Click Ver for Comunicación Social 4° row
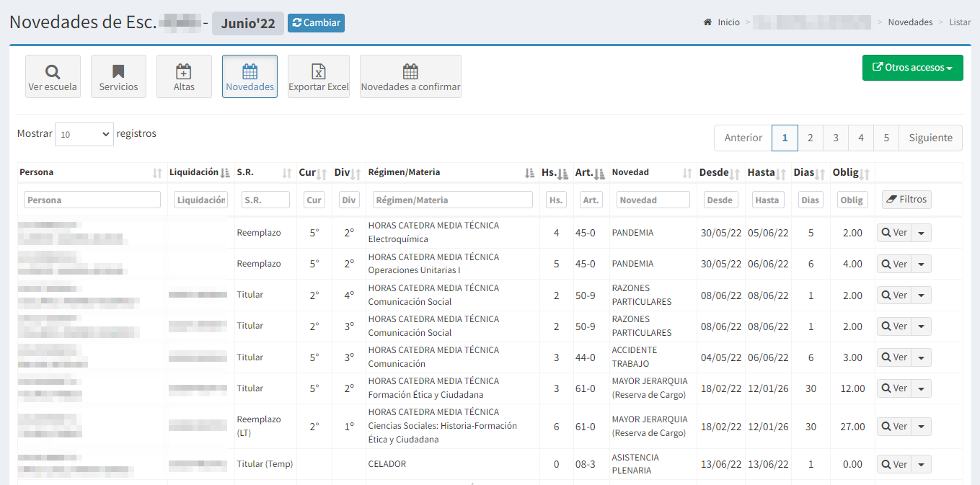This screenshot has width=980, height=485. click(x=894, y=295)
